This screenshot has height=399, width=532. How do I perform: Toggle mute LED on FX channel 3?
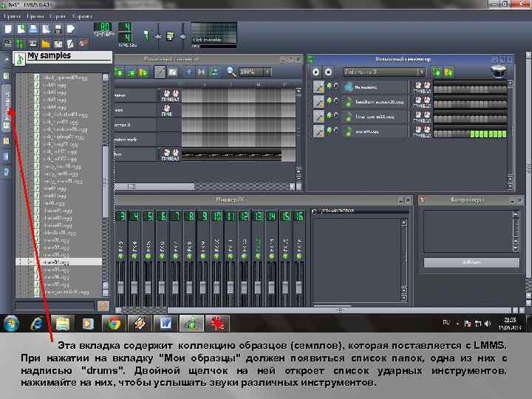coord(120,256)
